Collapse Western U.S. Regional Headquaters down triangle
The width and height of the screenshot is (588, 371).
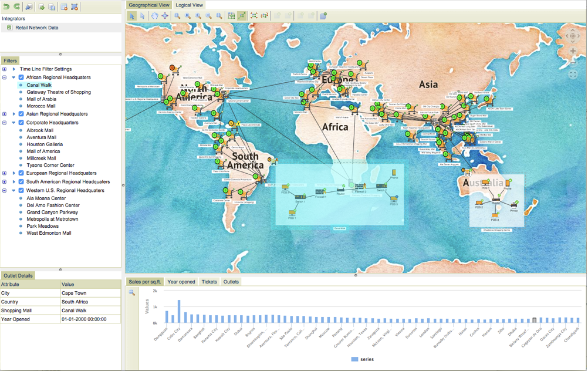click(x=14, y=190)
